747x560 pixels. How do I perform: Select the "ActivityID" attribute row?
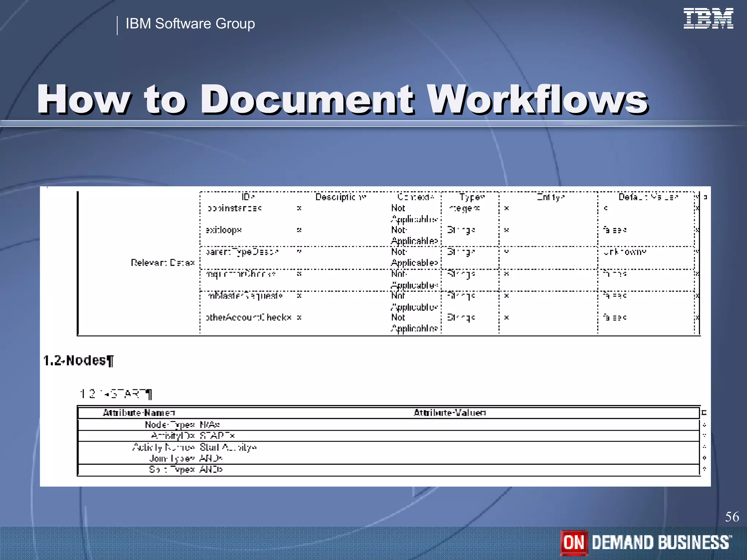click(388, 436)
